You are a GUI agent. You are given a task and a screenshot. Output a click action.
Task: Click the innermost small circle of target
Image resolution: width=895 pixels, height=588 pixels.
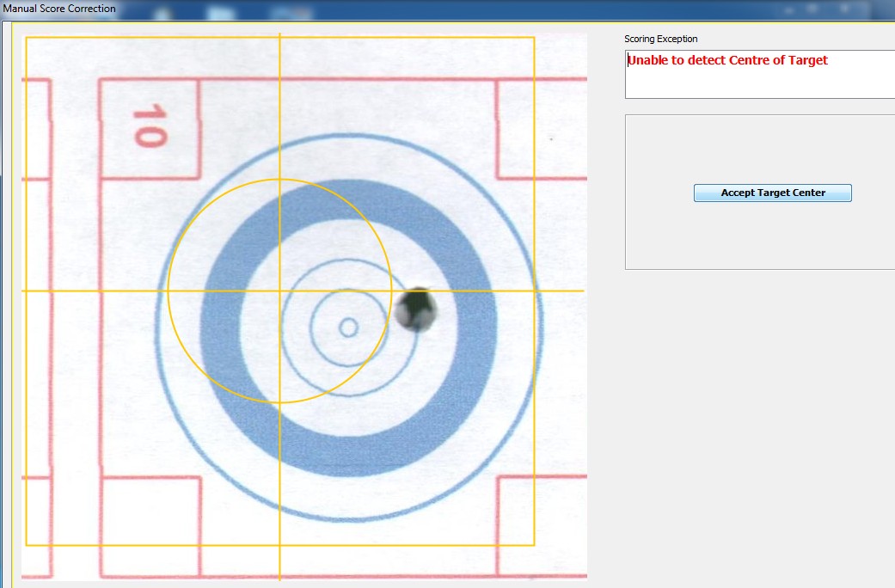coord(348,328)
